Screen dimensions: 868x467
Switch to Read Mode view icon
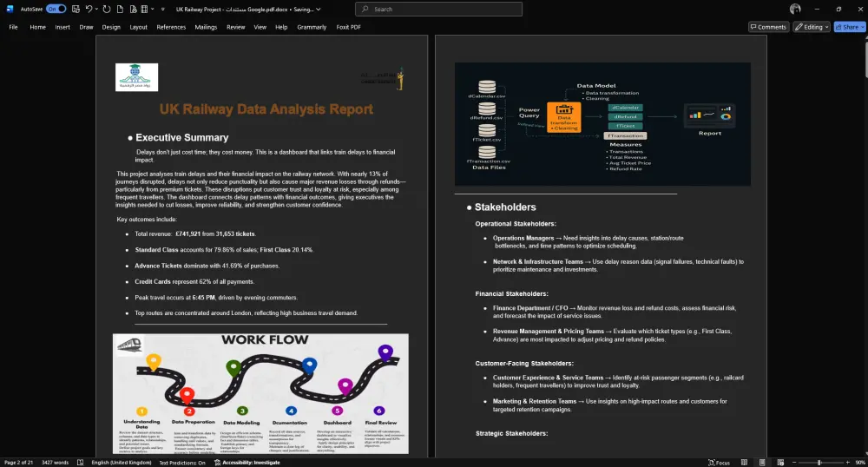pos(744,463)
